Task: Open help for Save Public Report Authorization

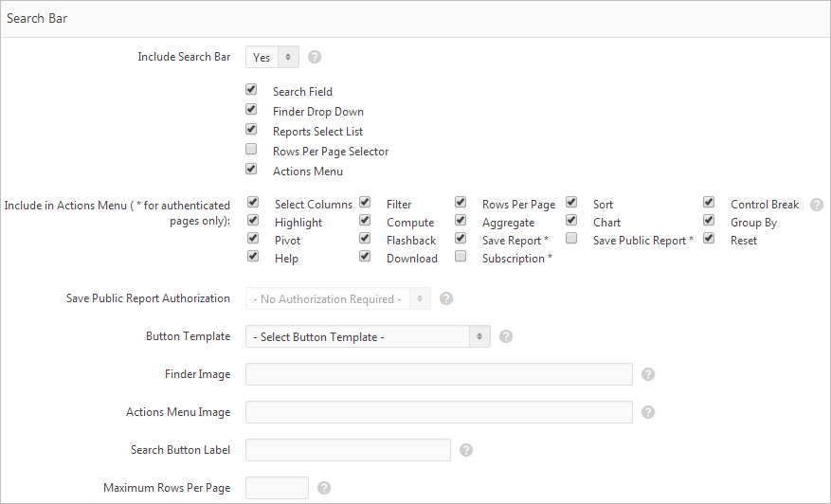Action: tap(446, 298)
